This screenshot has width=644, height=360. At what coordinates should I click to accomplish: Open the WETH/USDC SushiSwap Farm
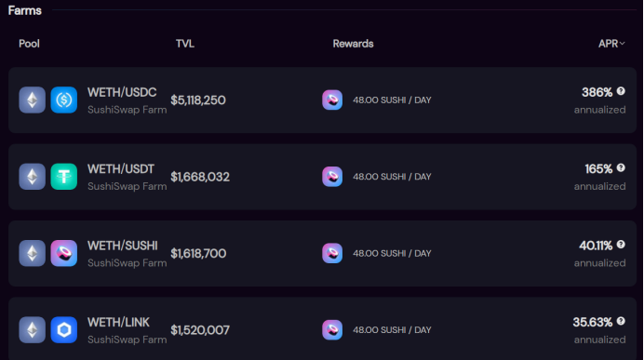(x=322, y=100)
